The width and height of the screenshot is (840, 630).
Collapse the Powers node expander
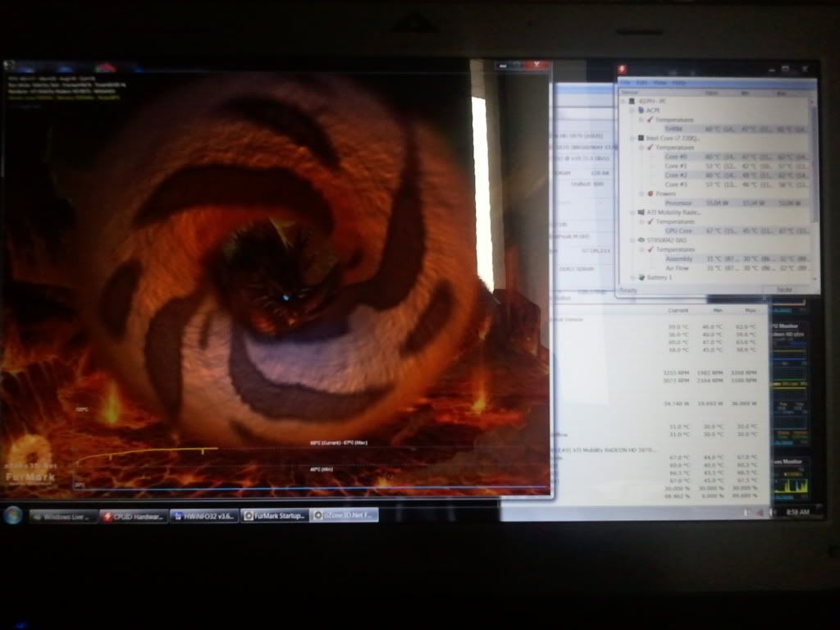pyautogui.click(x=641, y=194)
